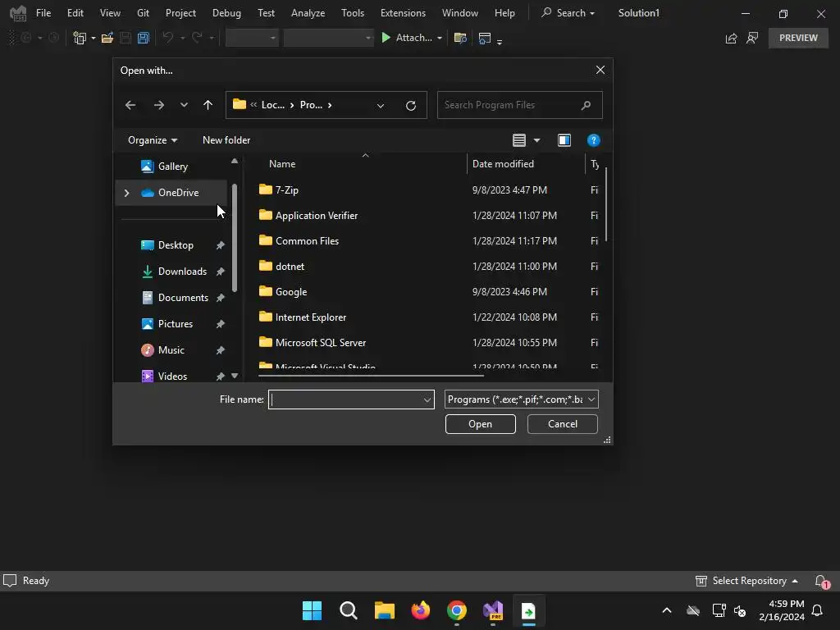Select Gallery in navigation pane

(x=172, y=167)
